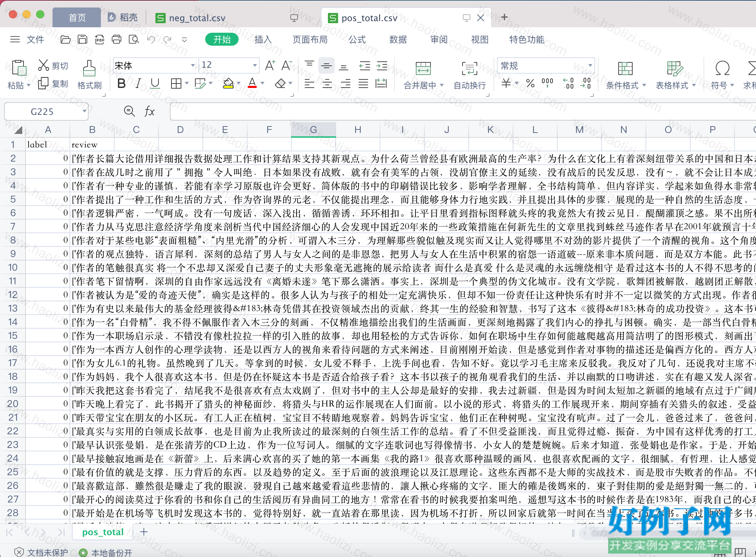Increase indent icon
This screenshot has width=756, height=557.
point(382,65)
